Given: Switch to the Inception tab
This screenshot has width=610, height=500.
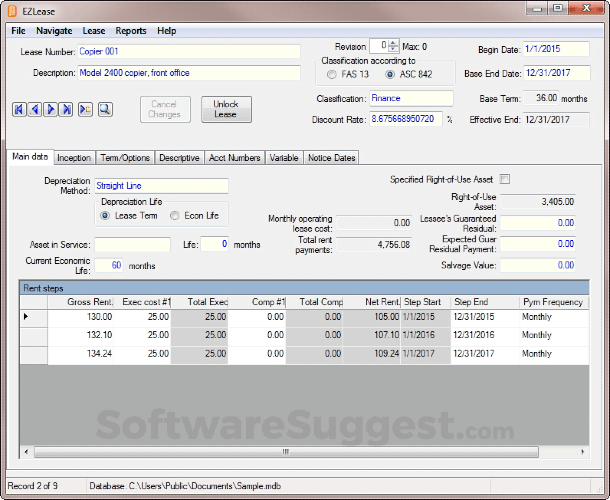Looking at the screenshot, I should tap(74, 158).
